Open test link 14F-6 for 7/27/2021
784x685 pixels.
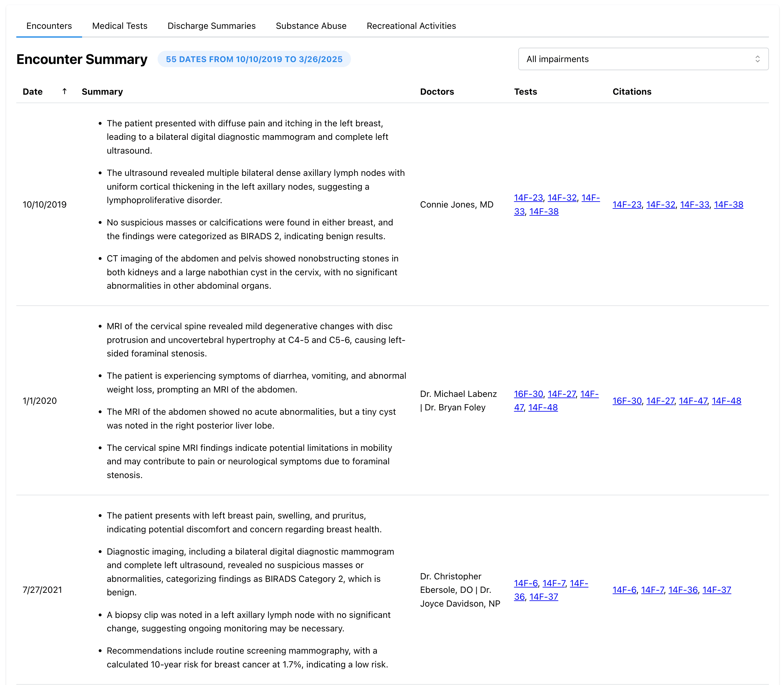click(525, 583)
